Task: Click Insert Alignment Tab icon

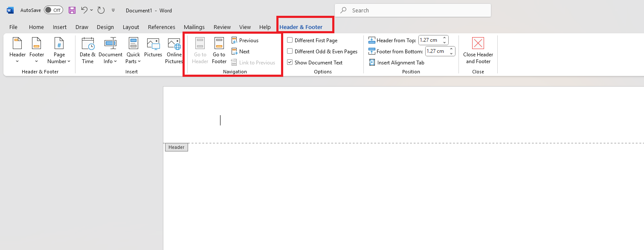Action: tap(372, 63)
